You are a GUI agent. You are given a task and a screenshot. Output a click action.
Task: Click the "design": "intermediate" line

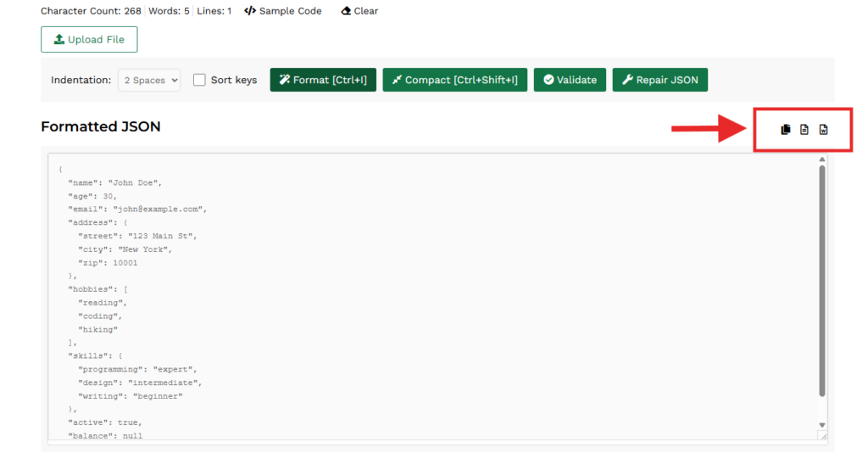click(x=140, y=383)
